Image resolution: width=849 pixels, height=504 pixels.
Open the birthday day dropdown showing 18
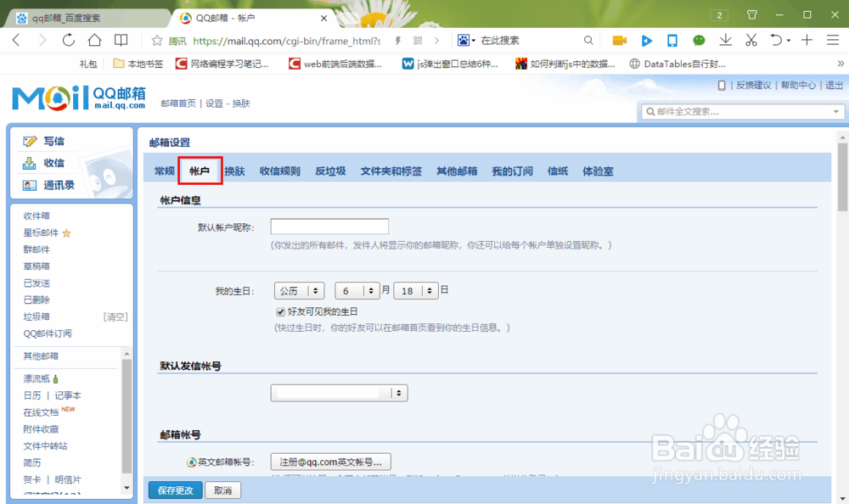point(416,291)
